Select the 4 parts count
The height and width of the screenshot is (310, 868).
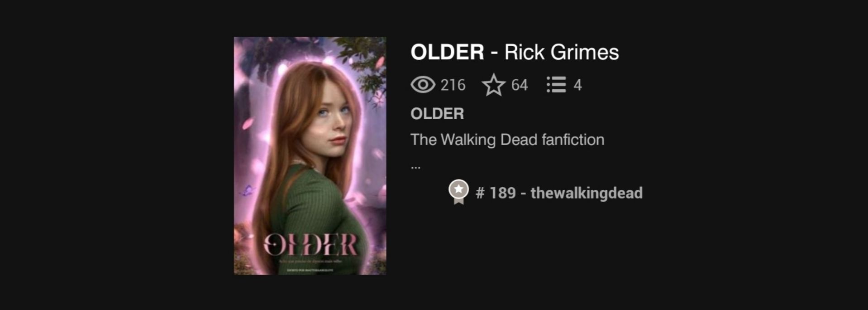[577, 85]
